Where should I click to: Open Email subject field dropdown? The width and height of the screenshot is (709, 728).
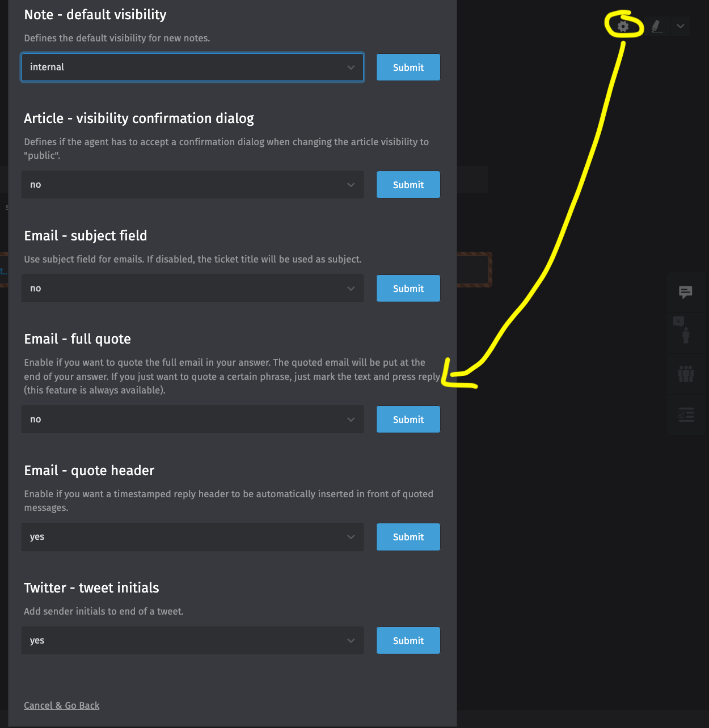pos(192,289)
